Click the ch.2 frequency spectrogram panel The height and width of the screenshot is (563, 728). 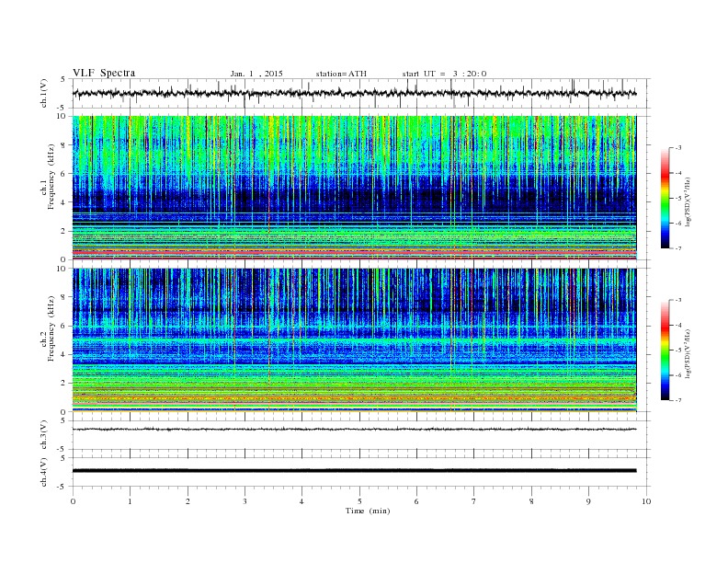click(355, 340)
